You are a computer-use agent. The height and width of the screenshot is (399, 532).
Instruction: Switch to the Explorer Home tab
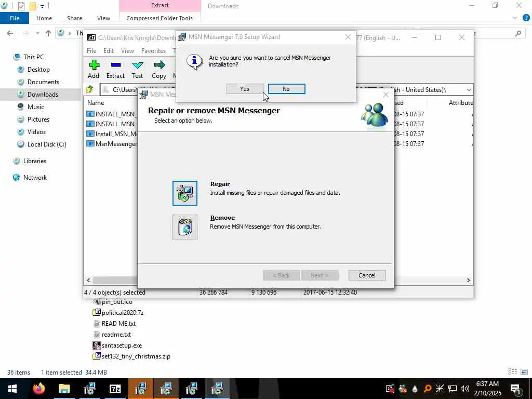(x=44, y=18)
